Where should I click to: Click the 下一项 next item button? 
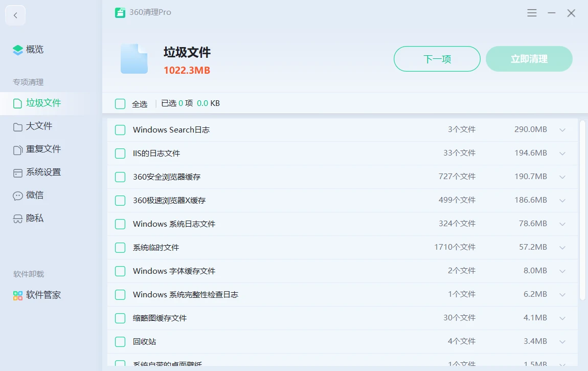click(x=437, y=59)
